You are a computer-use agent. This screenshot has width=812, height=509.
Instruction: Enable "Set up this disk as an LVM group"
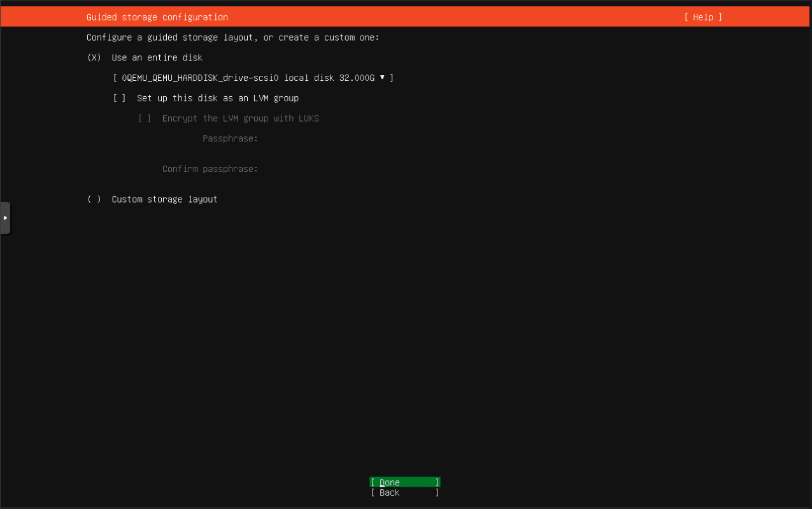[x=120, y=97]
